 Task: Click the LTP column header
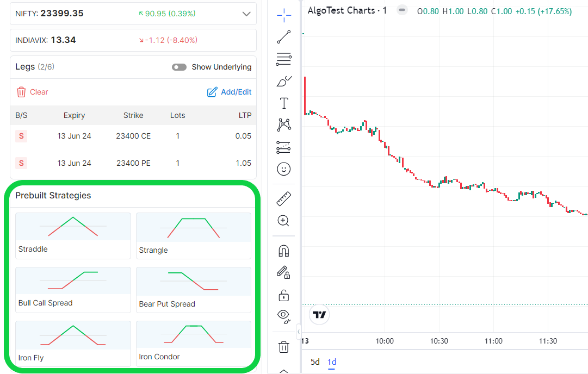pyautogui.click(x=245, y=115)
